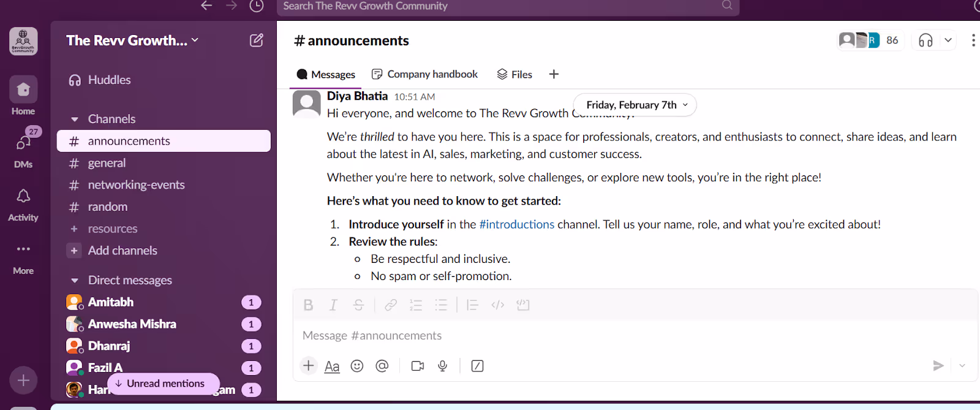The image size is (980, 410).
Task: Open slash shortcuts icon
Action: pyautogui.click(x=478, y=366)
